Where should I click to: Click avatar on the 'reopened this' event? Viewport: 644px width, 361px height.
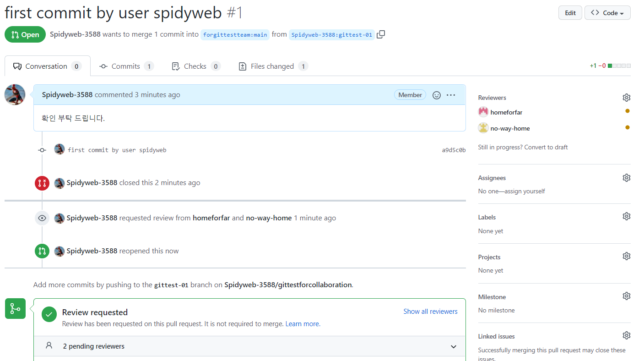click(x=60, y=251)
